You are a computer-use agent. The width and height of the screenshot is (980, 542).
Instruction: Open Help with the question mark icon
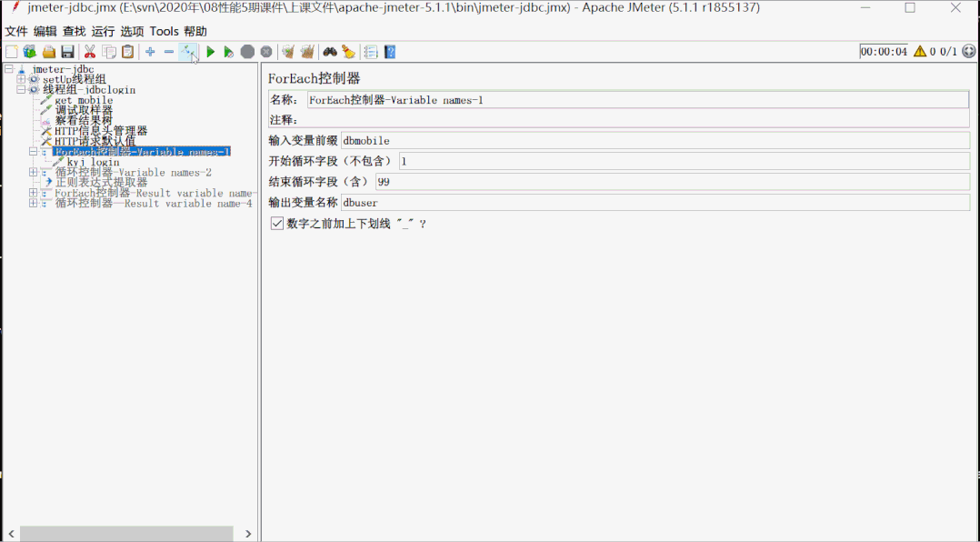tap(390, 52)
